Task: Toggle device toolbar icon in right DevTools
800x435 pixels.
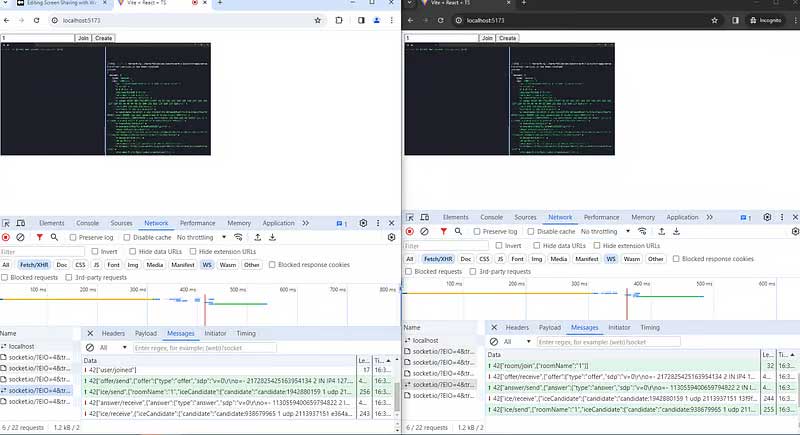Action: pos(427,217)
